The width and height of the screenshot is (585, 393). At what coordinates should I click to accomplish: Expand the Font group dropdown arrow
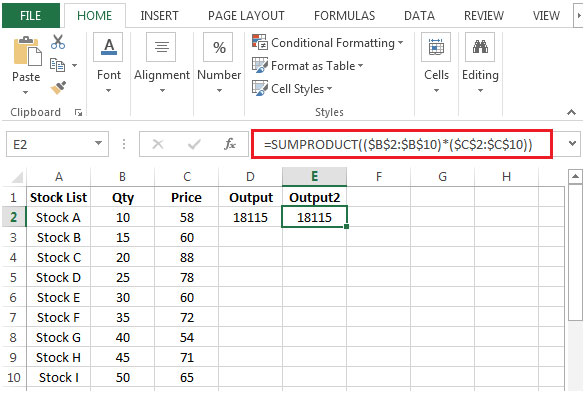[x=109, y=90]
